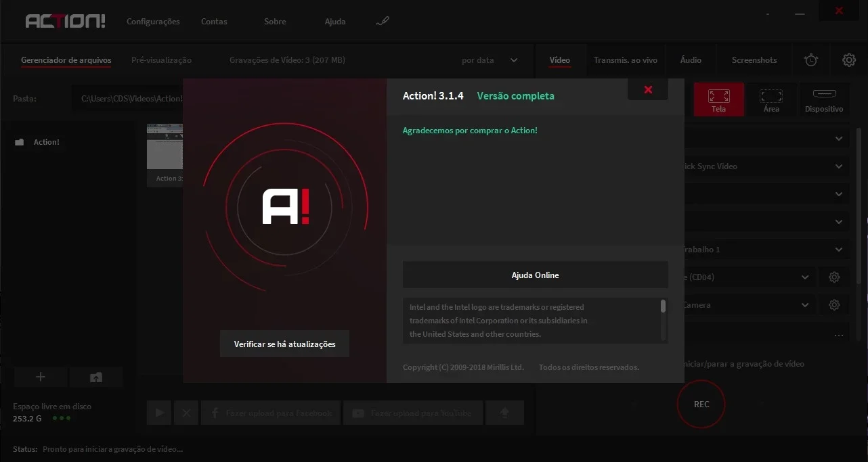Open the timer stopwatch icon
Image resolution: width=868 pixels, height=462 pixels.
[811, 60]
